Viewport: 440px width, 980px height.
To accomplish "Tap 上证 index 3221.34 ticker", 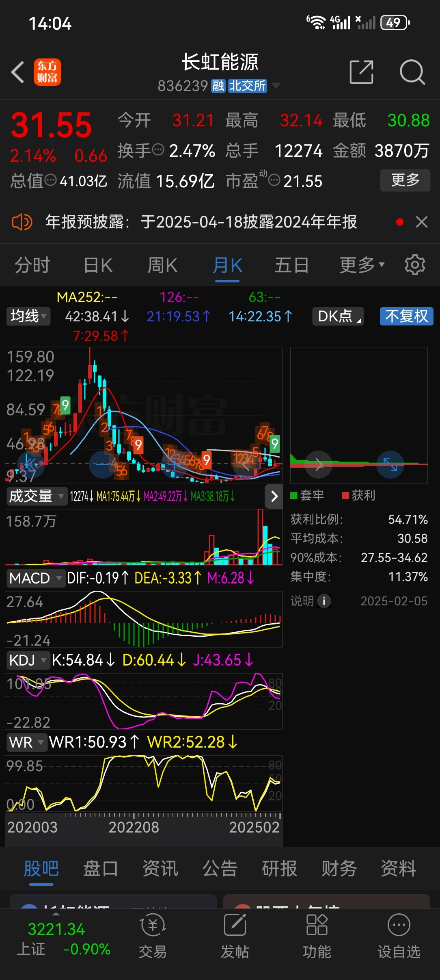I will [x=63, y=939].
